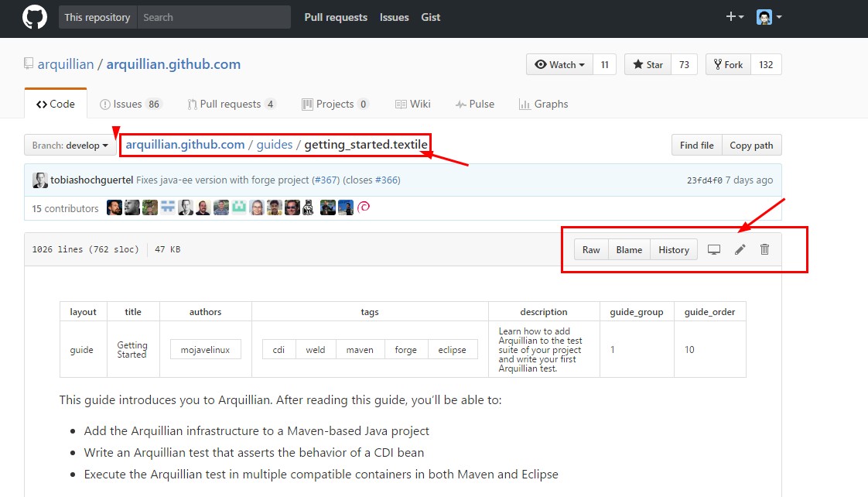Image resolution: width=868 pixels, height=497 pixels.
Task: Open Pull requests in the top navigation
Action: point(336,17)
